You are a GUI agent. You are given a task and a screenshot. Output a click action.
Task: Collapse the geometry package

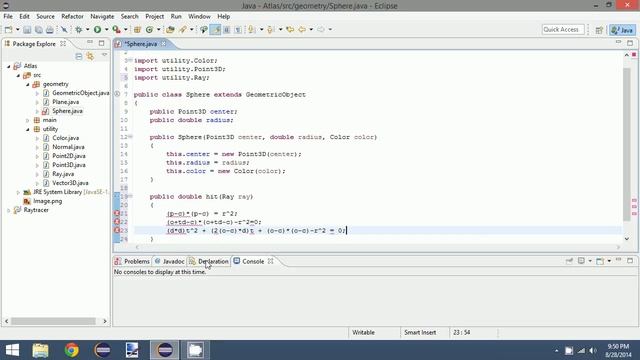28,84
